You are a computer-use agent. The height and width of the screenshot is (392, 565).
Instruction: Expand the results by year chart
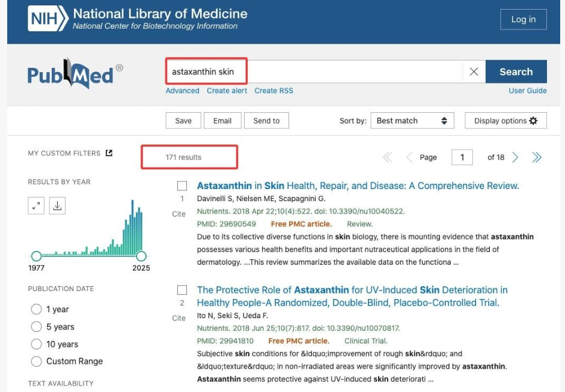36,206
